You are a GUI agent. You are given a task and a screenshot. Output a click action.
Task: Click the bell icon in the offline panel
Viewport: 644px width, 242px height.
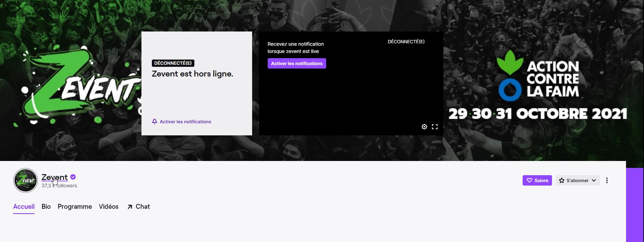pos(155,122)
